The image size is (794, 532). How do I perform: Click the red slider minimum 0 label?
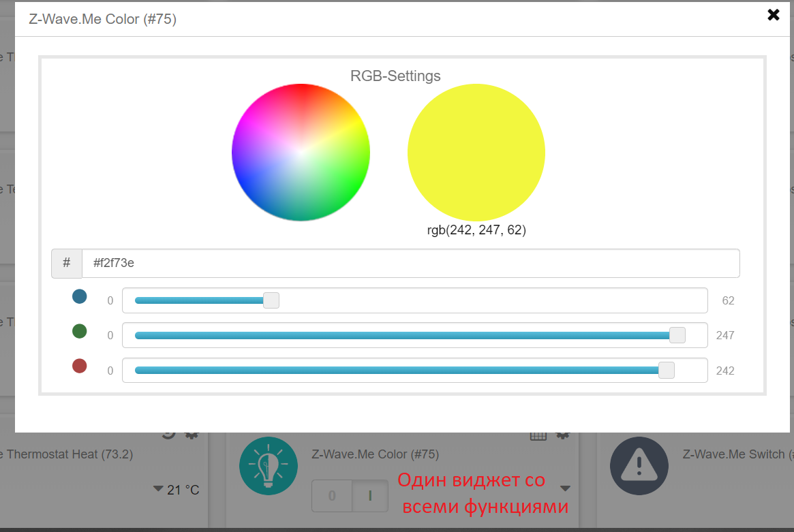tap(110, 371)
